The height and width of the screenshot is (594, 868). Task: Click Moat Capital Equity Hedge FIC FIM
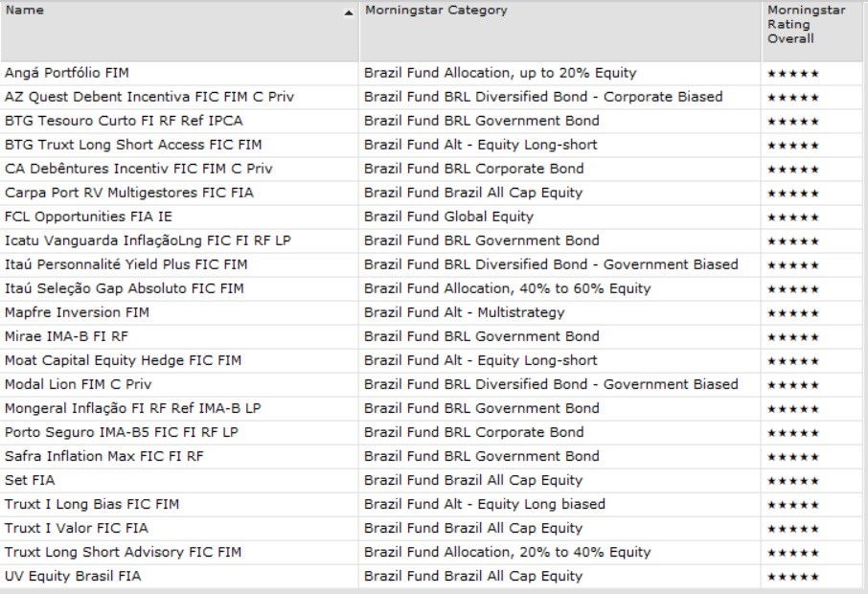123,360
